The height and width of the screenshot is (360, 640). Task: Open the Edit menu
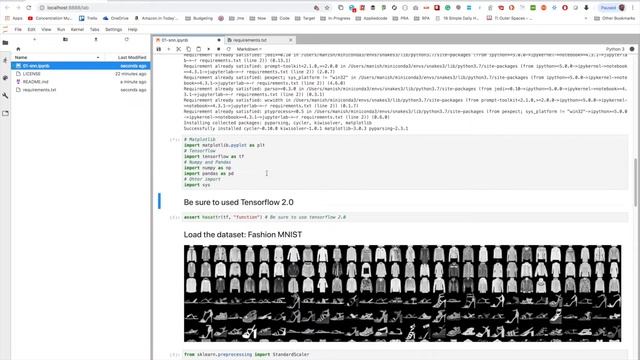31,29
